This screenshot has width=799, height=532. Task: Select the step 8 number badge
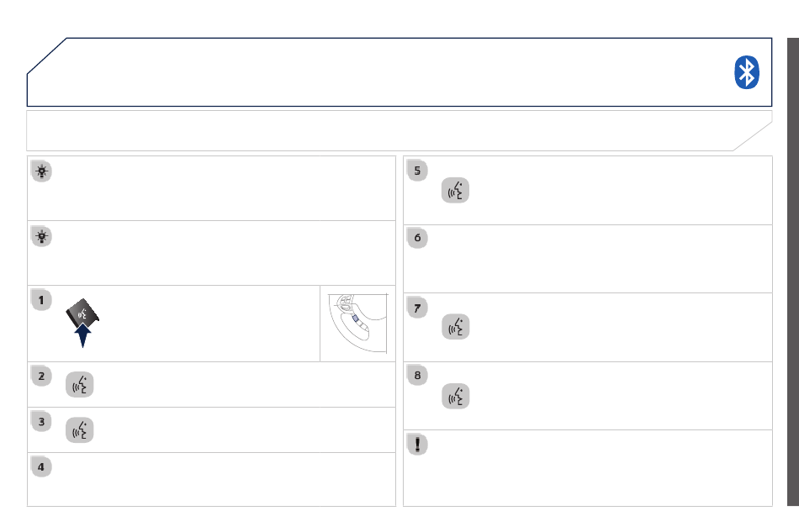(417, 375)
